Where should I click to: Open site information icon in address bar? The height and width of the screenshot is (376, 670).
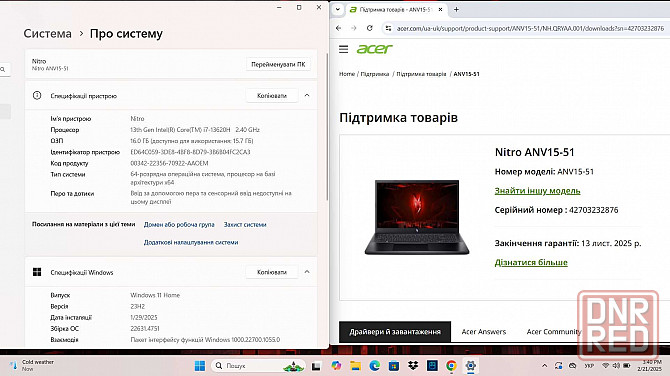[x=388, y=28]
